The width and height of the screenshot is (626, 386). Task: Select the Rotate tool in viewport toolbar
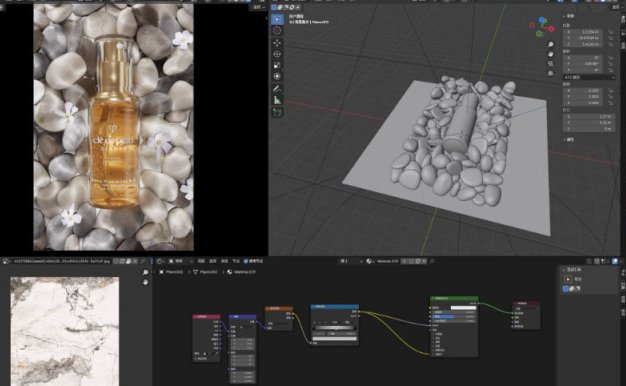tap(277, 54)
